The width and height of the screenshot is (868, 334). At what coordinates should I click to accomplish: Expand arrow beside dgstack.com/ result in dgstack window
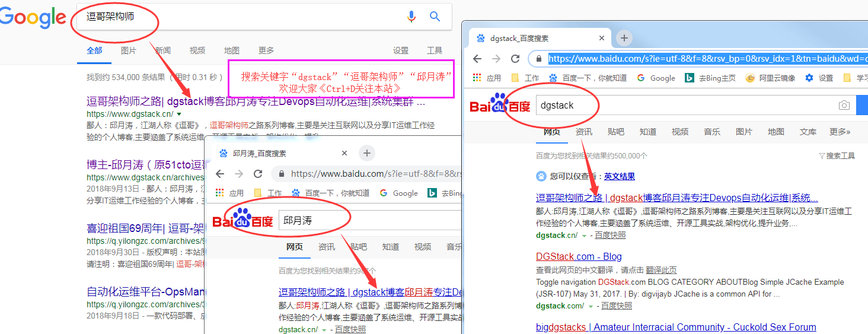click(x=591, y=306)
